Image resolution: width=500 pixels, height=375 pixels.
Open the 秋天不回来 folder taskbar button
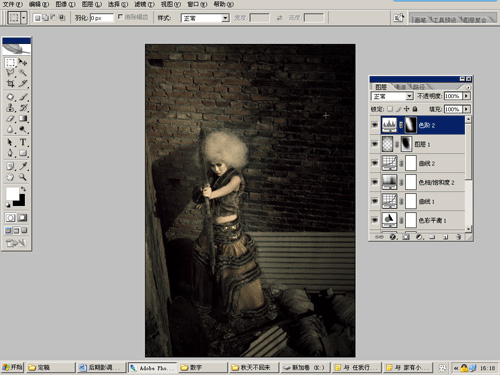pyautogui.click(x=254, y=368)
